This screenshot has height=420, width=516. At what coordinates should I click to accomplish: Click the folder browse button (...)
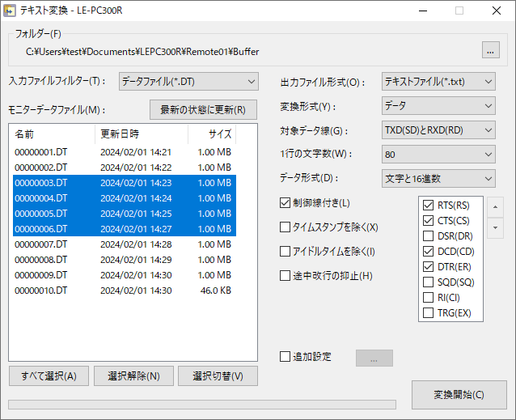click(490, 51)
